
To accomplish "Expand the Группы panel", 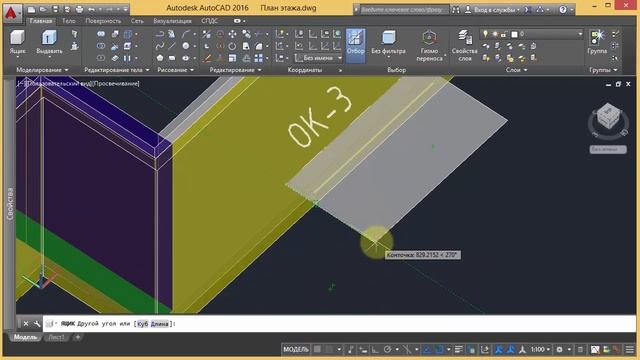I will point(603,70).
